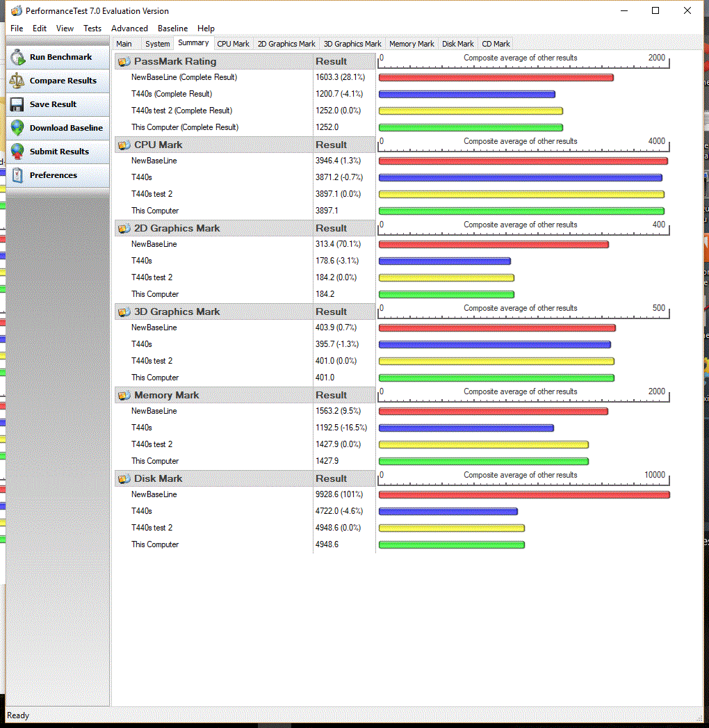The width and height of the screenshot is (709, 728).
Task: Click This Computer row under 3D Graphics Mark
Action: 155,378
